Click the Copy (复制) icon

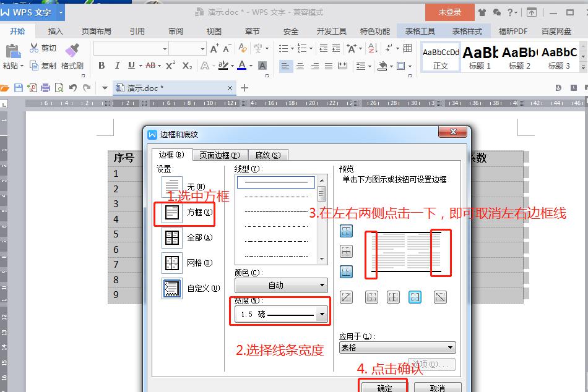34,66
